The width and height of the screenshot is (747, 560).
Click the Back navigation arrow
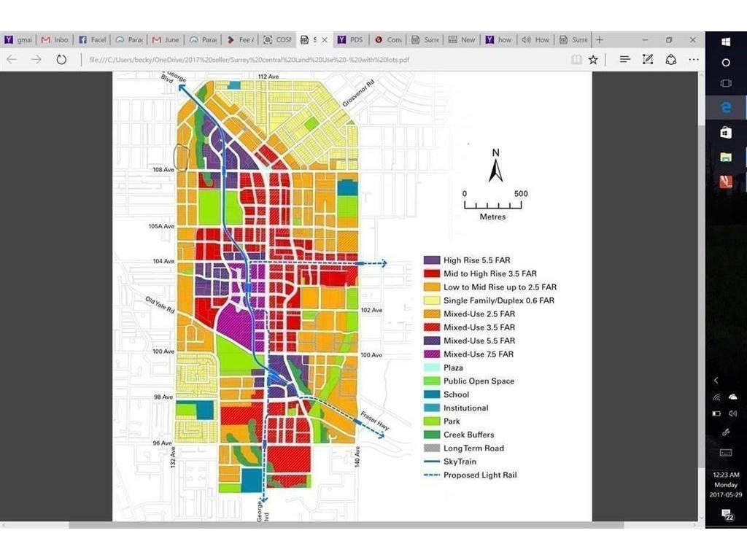click(x=12, y=60)
